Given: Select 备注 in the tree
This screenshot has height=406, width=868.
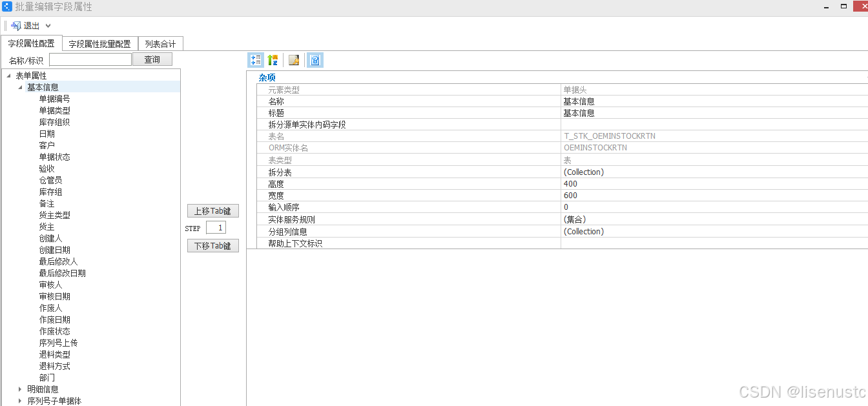Looking at the screenshot, I should coord(46,203).
